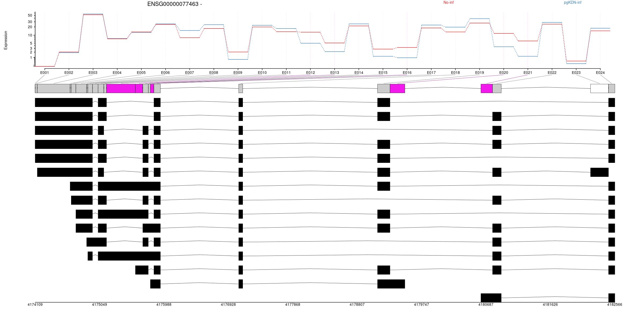Click exon label E006
644x309 pixels.
coord(165,73)
